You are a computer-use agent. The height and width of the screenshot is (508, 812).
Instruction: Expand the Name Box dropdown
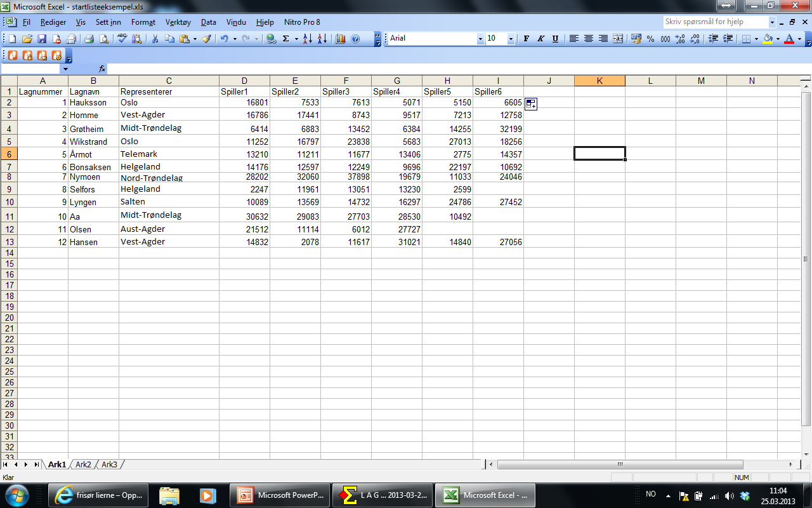pos(65,69)
